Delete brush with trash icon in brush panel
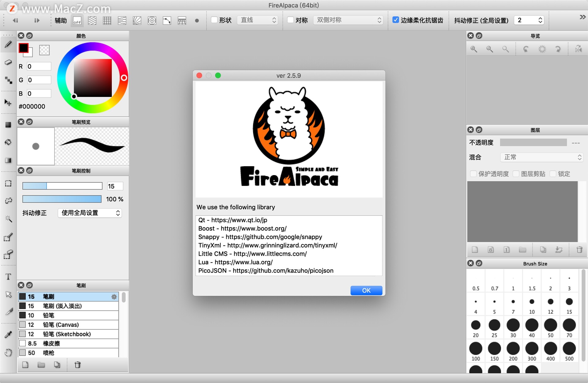The image size is (588, 383). 77,365
